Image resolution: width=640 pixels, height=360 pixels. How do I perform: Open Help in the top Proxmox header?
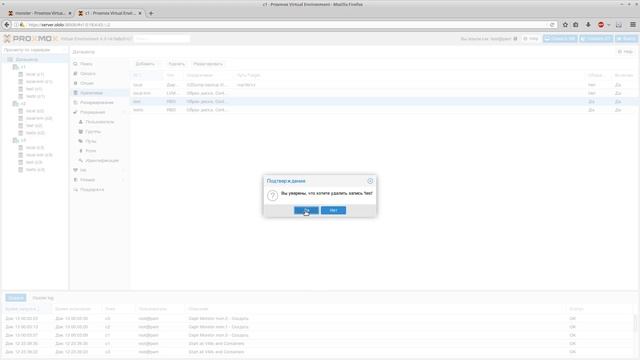[531, 39]
